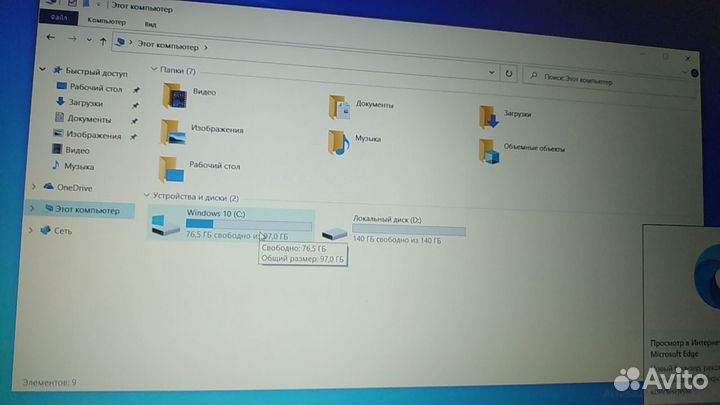The height and width of the screenshot is (405, 720).
Task: Click the Сеть network icon in sidebar
Action: click(45, 229)
